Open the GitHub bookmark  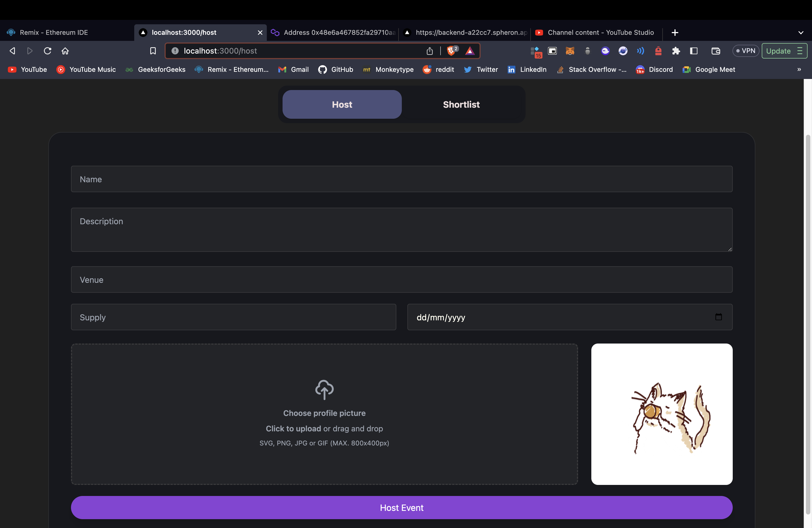(336, 70)
